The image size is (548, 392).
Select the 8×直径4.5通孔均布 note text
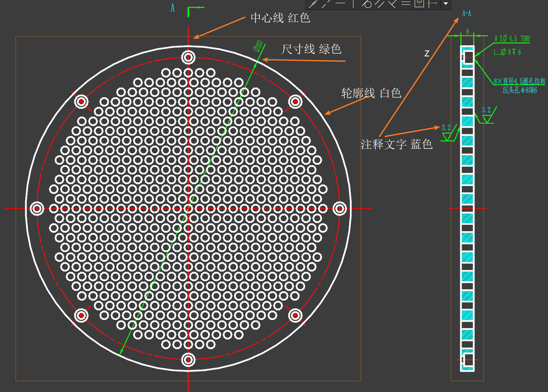(519, 81)
